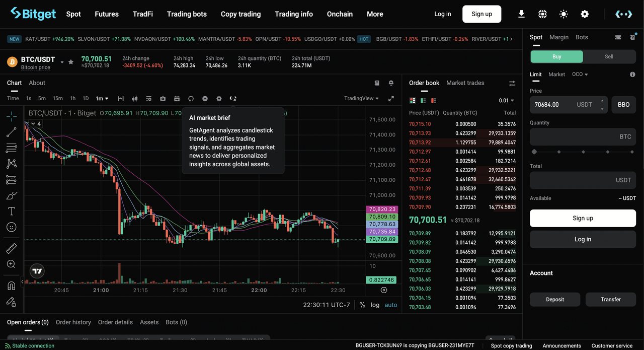Open order book 0.01 precision dropdown
The width and height of the screenshot is (644, 350).
pyautogui.click(x=507, y=101)
